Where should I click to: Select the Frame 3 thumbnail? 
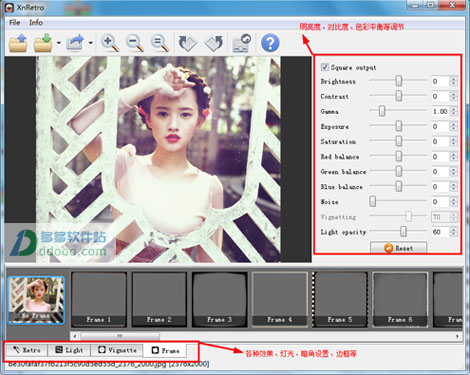point(219,299)
